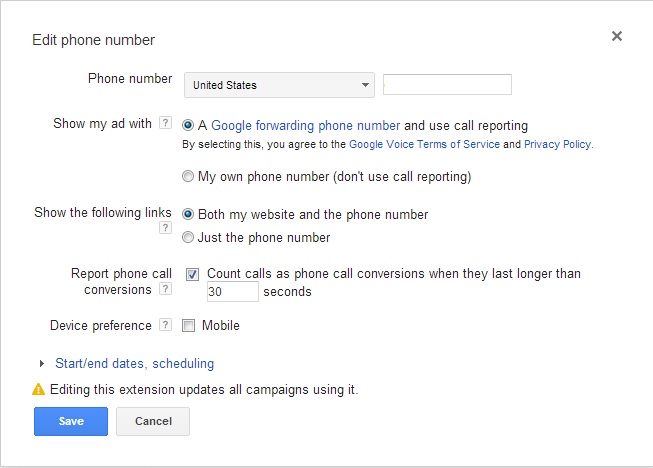Open help for Report phone call conversions

click(x=165, y=289)
